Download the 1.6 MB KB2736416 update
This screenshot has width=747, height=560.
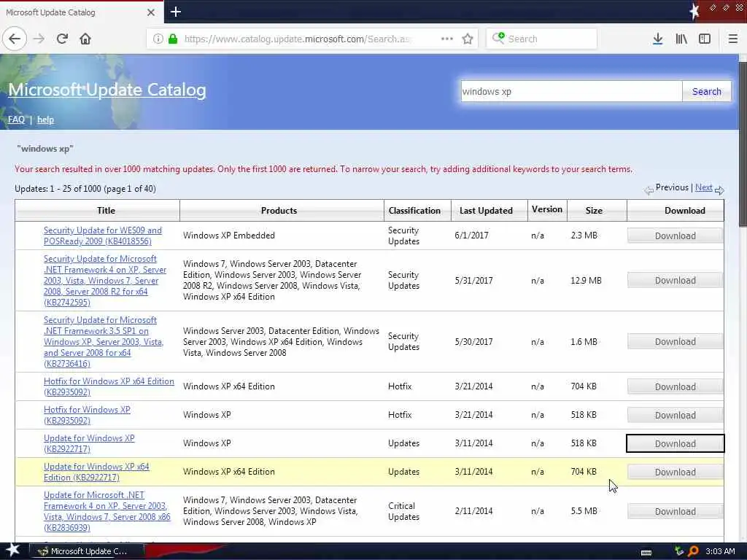click(675, 342)
